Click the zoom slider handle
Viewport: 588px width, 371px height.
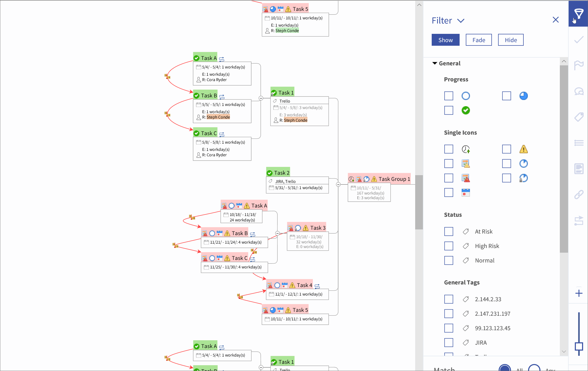[x=579, y=346]
